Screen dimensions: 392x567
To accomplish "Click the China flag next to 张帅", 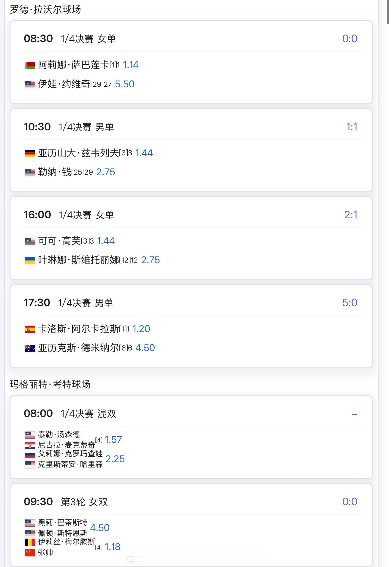I will pos(30,552).
